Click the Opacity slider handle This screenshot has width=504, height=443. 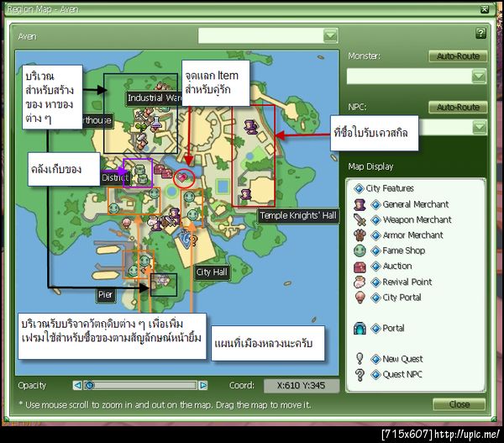(x=89, y=385)
